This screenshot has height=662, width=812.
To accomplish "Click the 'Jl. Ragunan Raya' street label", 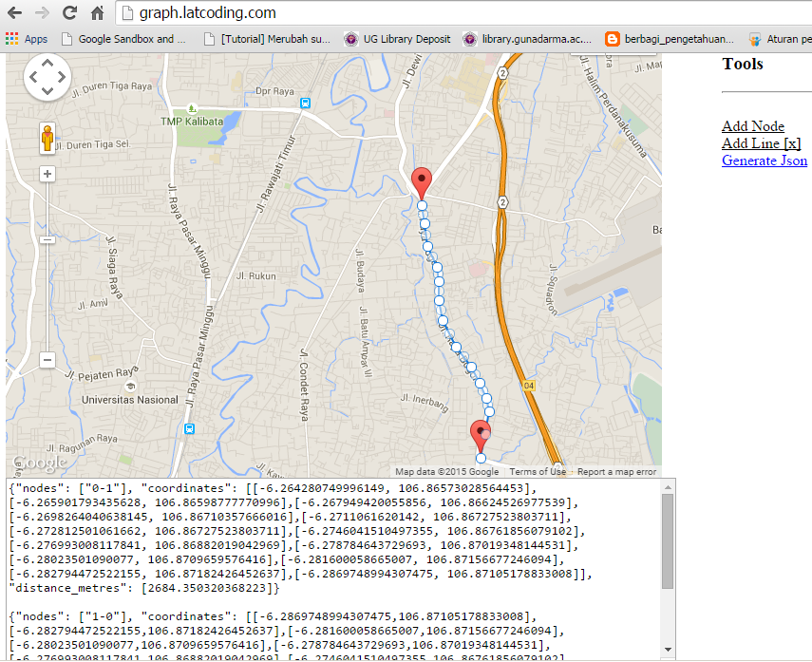I will coord(82,444).
